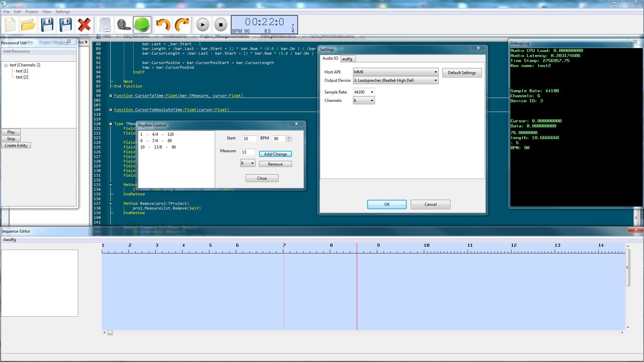Click the red X delete icon
Screen dimensions: 644x362
click(x=84, y=25)
